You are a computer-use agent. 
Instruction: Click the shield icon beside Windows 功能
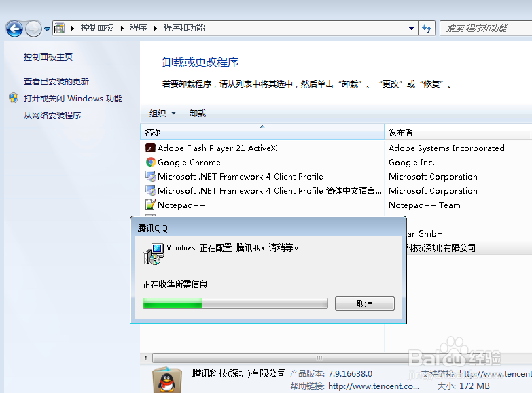coord(14,98)
